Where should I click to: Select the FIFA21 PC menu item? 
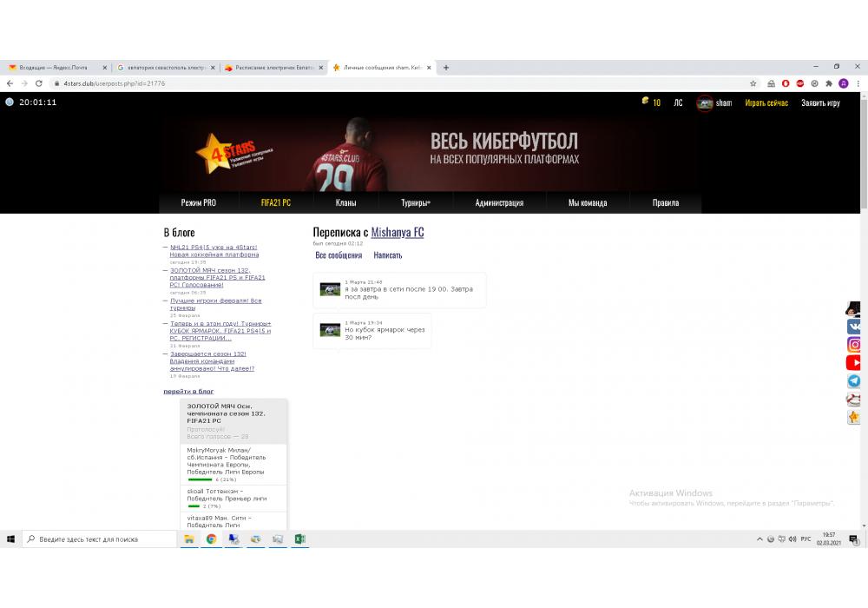[x=276, y=202]
